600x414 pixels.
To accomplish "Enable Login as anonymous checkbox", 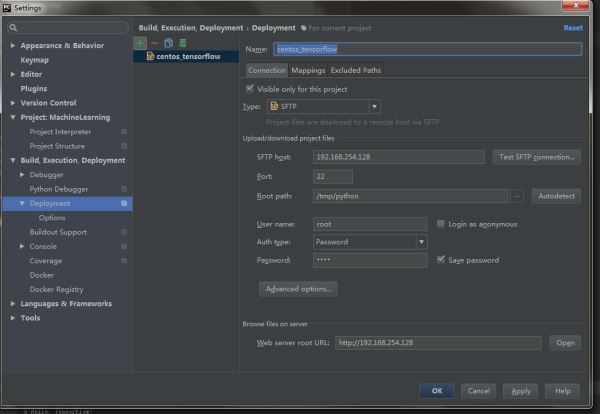I will 441,224.
